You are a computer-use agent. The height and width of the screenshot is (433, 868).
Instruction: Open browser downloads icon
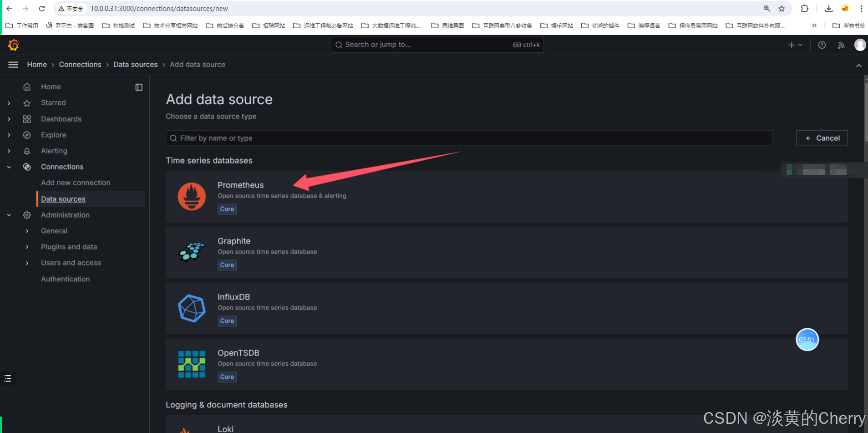click(828, 9)
